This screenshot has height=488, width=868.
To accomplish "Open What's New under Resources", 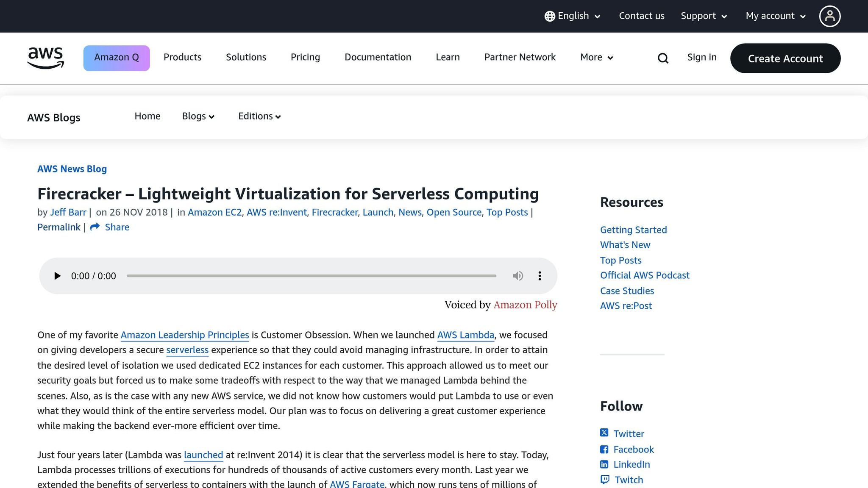I will click(x=625, y=245).
